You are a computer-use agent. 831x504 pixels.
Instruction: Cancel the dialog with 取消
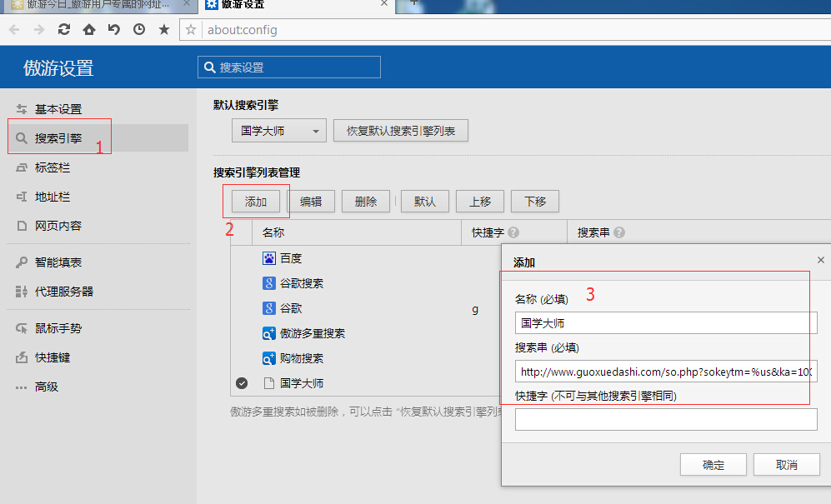coord(787,465)
